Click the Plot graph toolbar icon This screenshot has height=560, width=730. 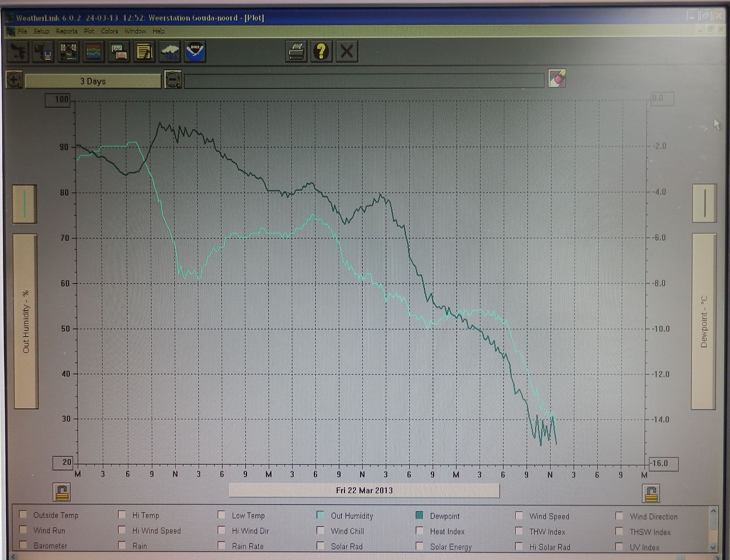click(119, 52)
